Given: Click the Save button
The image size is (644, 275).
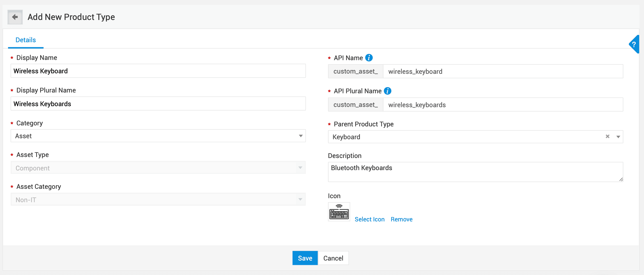Looking at the screenshot, I should click(x=305, y=258).
